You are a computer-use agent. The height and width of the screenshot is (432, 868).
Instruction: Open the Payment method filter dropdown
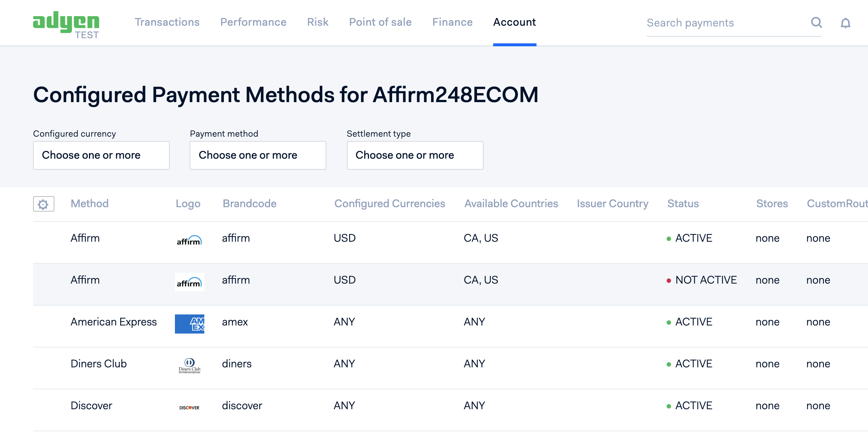tap(258, 155)
